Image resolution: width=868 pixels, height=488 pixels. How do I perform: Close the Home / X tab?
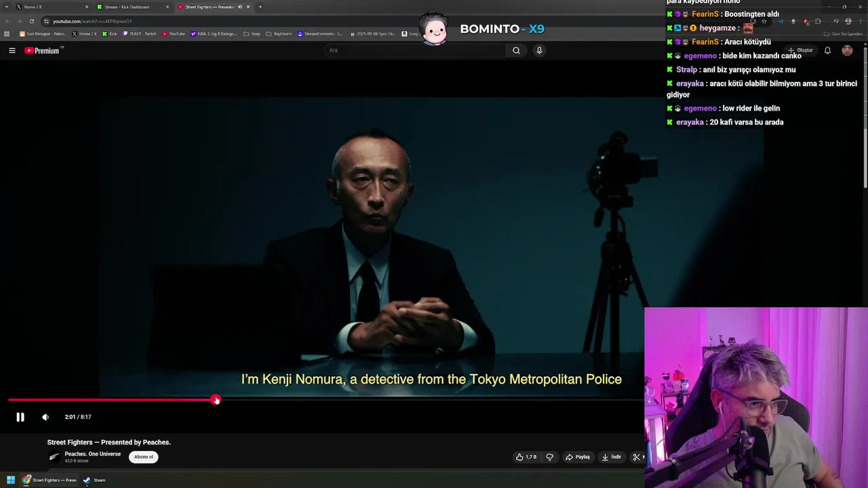[x=86, y=7]
